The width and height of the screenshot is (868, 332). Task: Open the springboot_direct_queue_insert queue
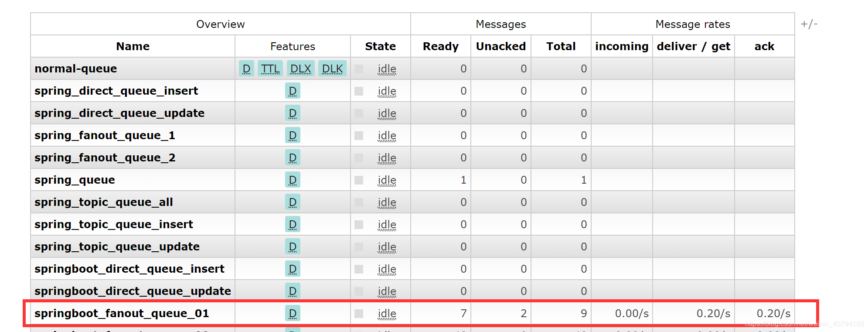point(129,269)
